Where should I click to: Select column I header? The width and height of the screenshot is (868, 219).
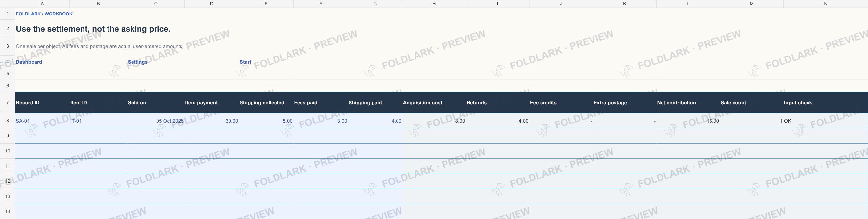[x=497, y=4]
